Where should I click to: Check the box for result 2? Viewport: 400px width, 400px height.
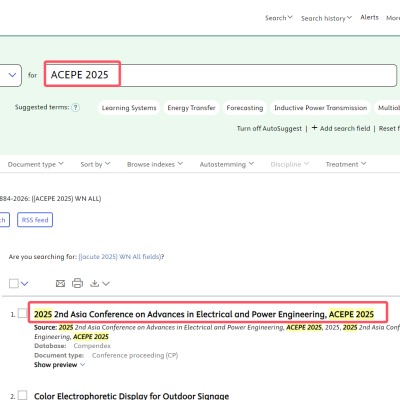click(22, 395)
